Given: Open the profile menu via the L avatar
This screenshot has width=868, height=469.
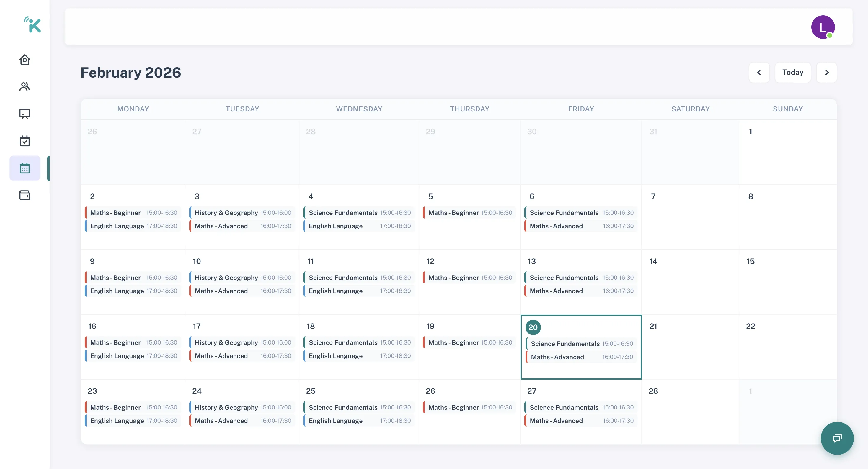Looking at the screenshot, I should click(823, 27).
